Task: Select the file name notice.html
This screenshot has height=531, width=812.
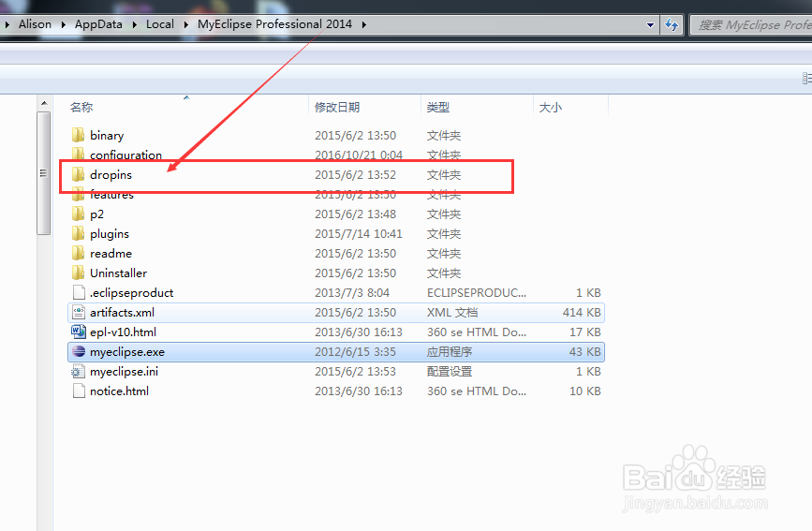Action: pyautogui.click(x=119, y=391)
